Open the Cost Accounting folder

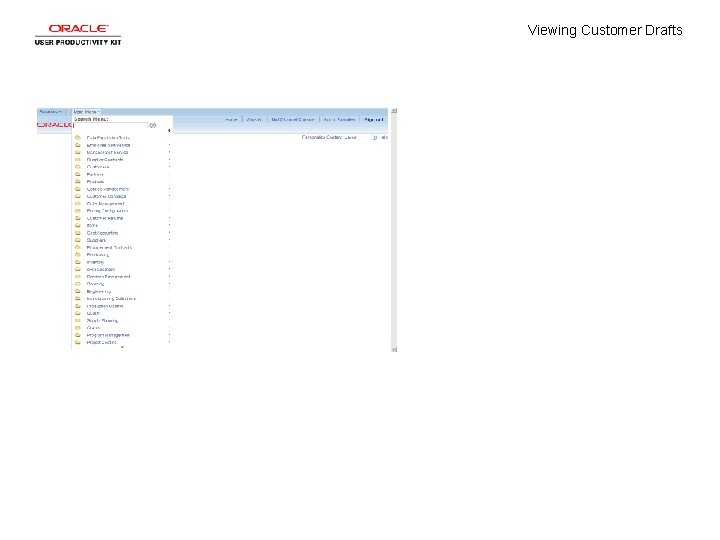coord(102,233)
